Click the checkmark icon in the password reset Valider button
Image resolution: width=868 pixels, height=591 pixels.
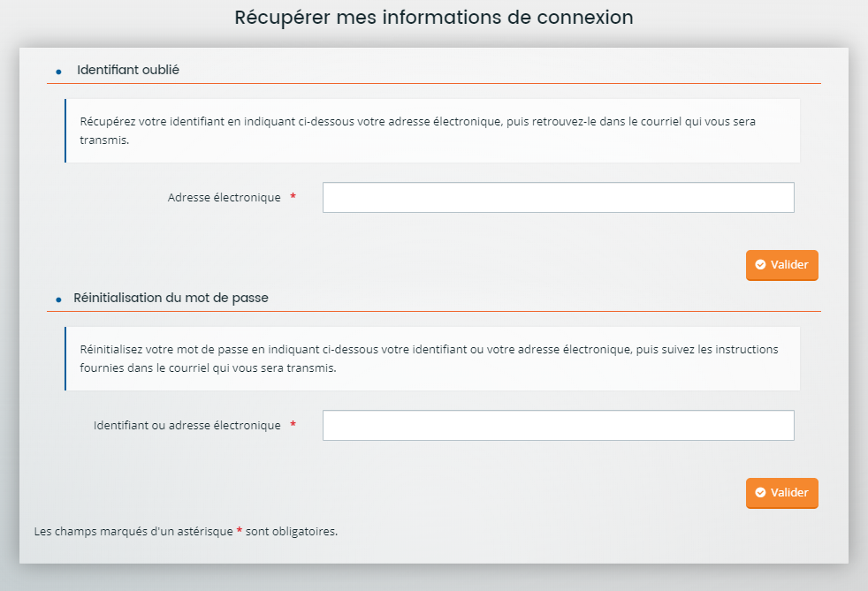(761, 493)
